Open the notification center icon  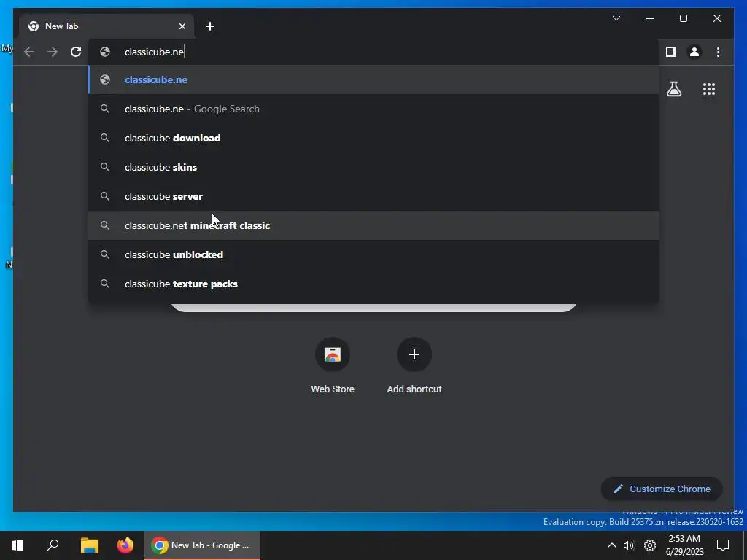pyautogui.click(x=723, y=545)
